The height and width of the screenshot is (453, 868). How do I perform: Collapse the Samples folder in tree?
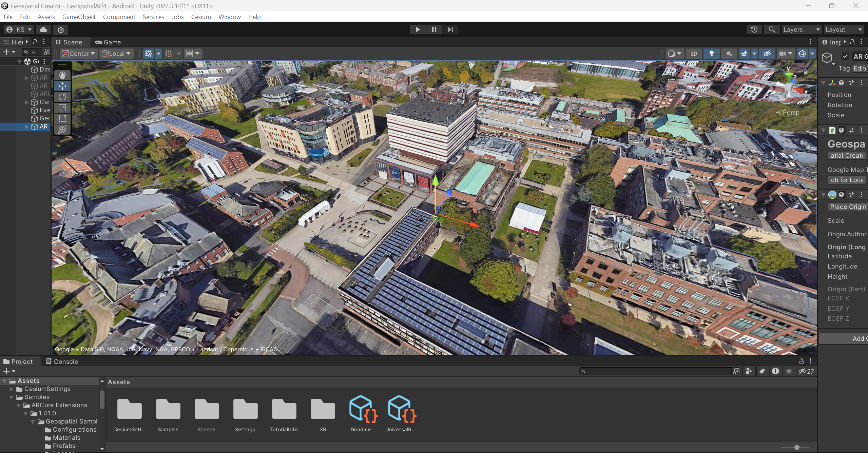[x=12, y=397]
